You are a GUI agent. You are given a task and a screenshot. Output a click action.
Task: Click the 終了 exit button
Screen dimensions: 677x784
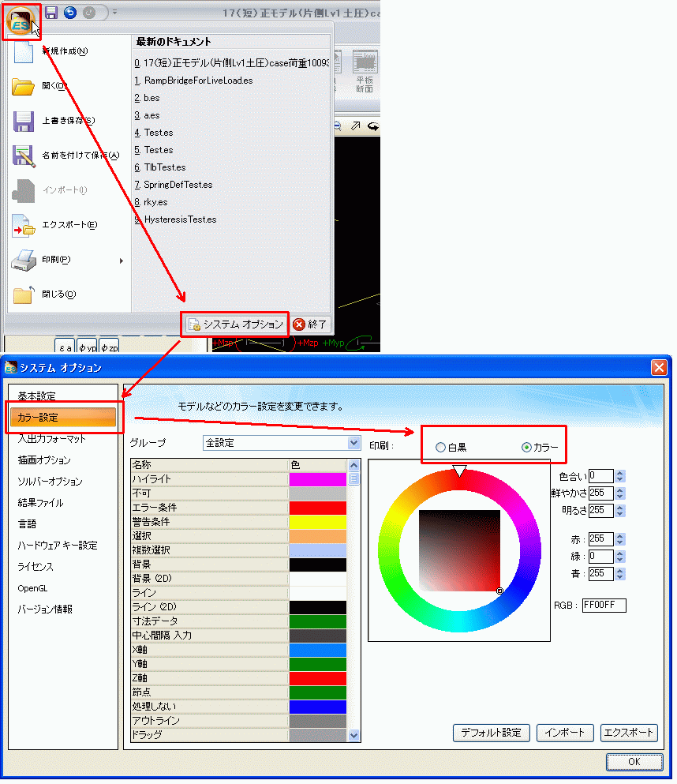pyautogui.click(x=310, y=324)
